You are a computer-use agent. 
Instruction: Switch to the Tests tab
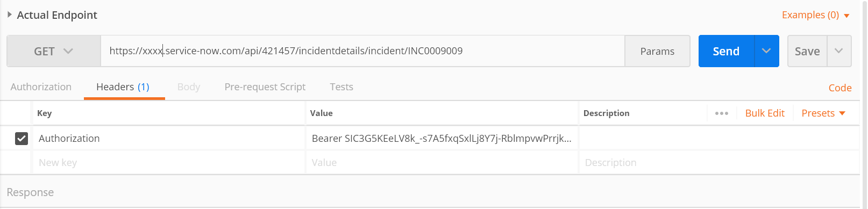pyautogui.click(x=341, y=87)
